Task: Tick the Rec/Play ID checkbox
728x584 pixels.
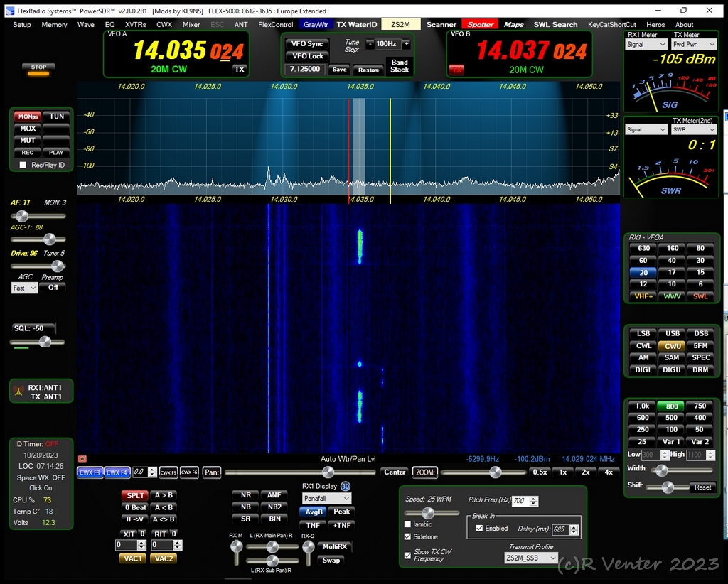Action: point(23,165)
